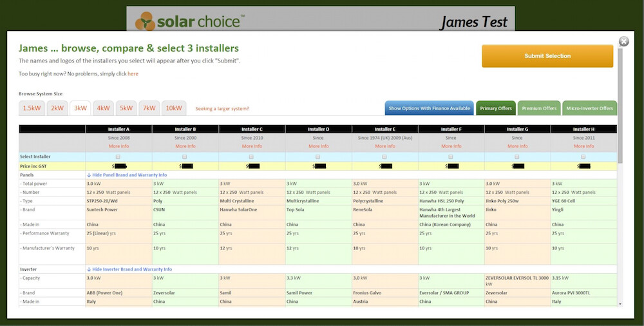Open More Info for Installer A

pos(118,146)
